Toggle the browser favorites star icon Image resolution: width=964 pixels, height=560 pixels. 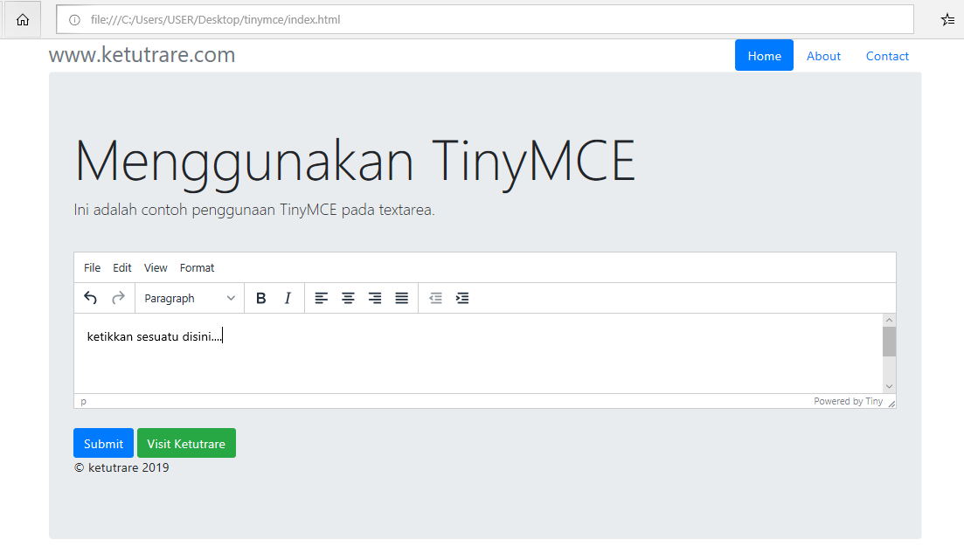click(x=947, y=18)
